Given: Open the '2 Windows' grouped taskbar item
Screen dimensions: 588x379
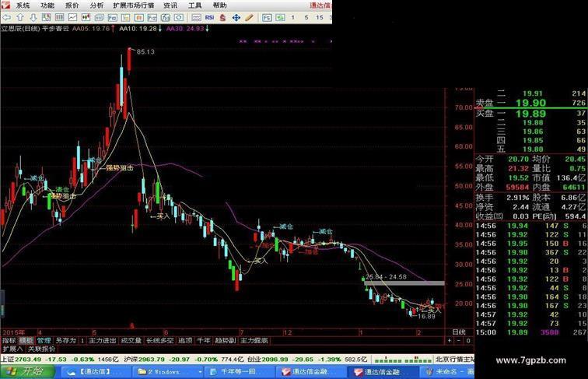Looking at the screenshot, I should tap(168, 372).
